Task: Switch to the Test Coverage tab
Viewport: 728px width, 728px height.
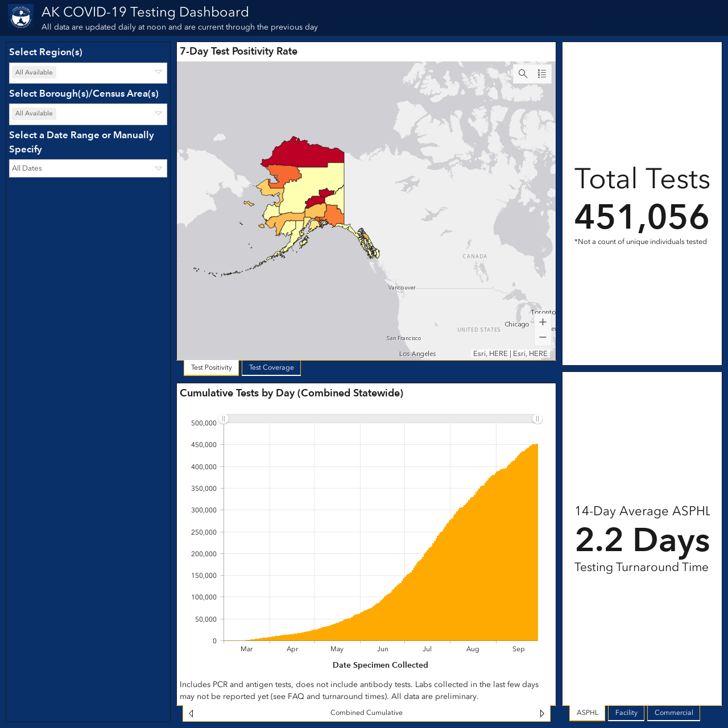Action: pyautogui.click(x=271, y=367)
